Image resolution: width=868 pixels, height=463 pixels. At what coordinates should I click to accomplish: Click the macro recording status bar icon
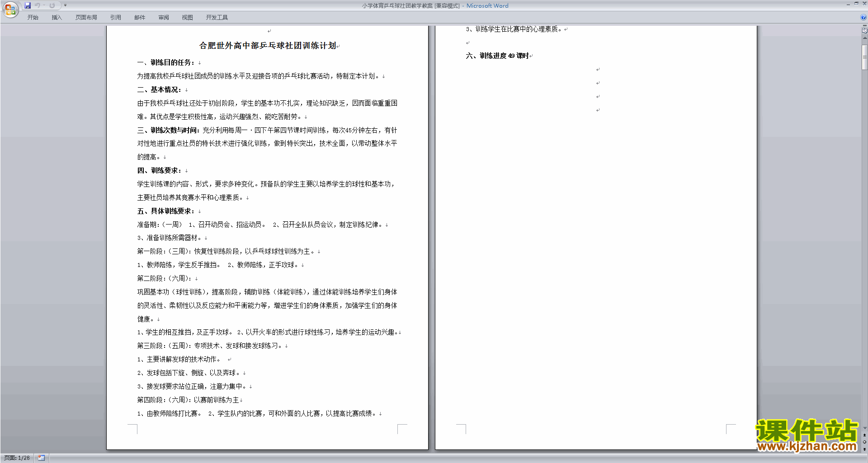(41, 458)
